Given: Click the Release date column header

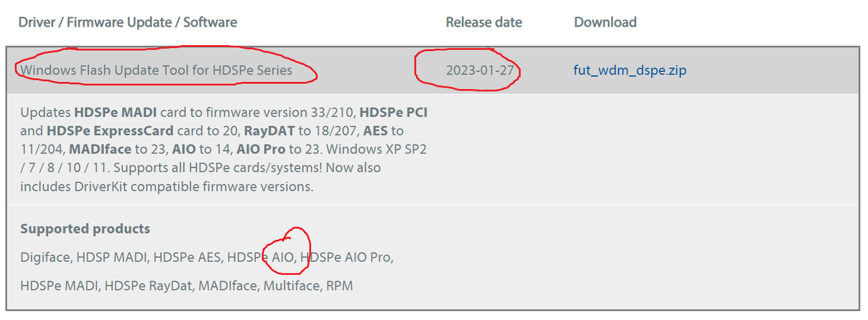Looking at the screenshot, I should [484, 23].
